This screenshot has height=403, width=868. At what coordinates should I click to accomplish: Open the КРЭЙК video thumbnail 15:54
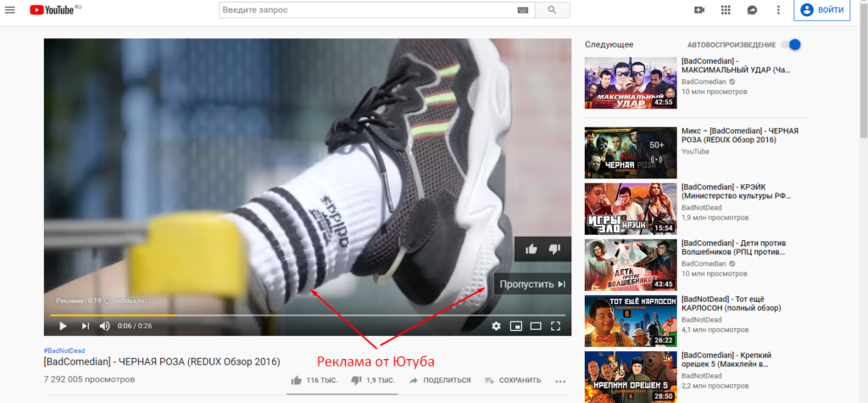(631, 209)
